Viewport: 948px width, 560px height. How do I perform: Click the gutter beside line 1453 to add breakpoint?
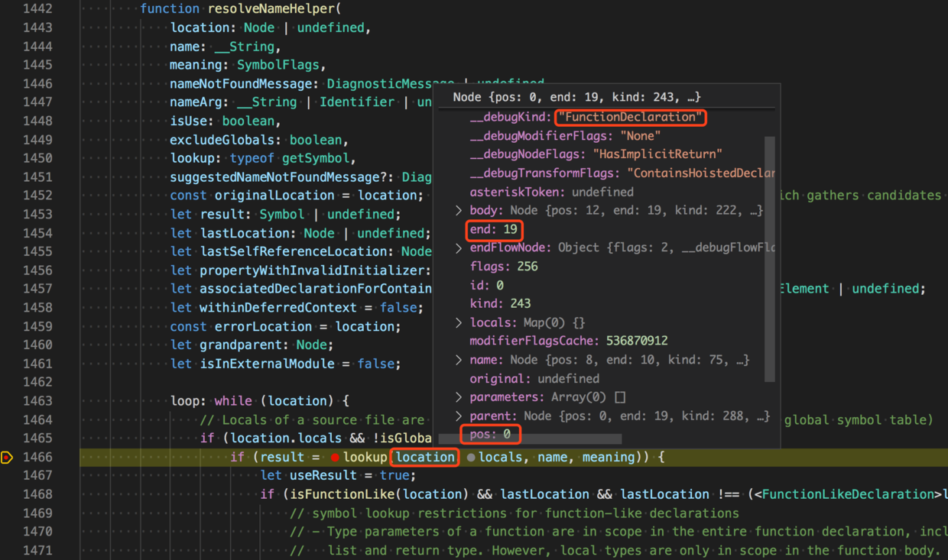[8, 214]
